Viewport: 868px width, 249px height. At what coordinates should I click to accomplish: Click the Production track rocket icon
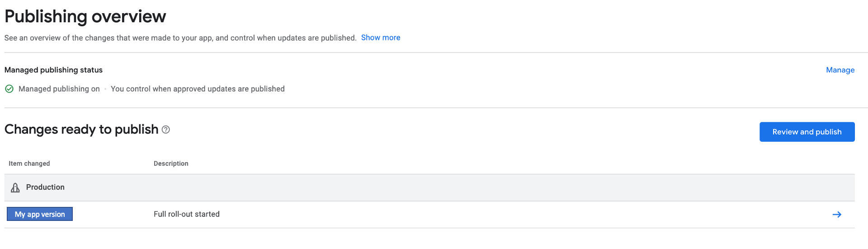coord(15,187)
